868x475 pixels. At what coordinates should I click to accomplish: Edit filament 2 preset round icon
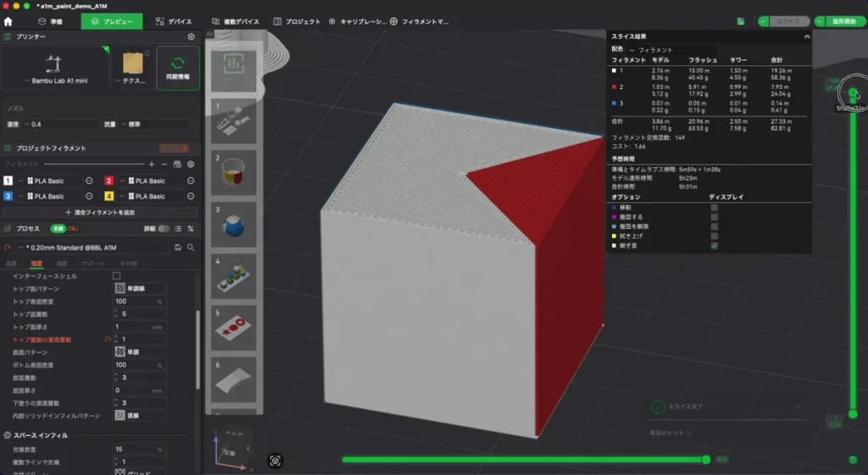(191, 181)
